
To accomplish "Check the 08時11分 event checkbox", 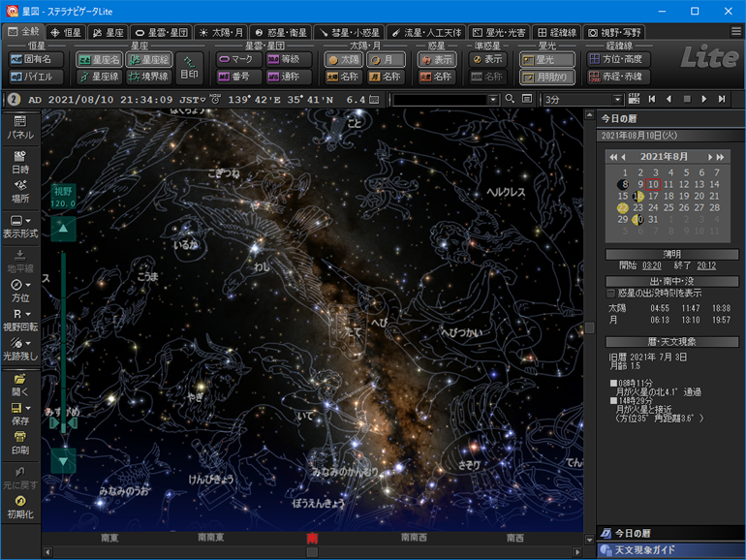I will click(x=613, y=383).
